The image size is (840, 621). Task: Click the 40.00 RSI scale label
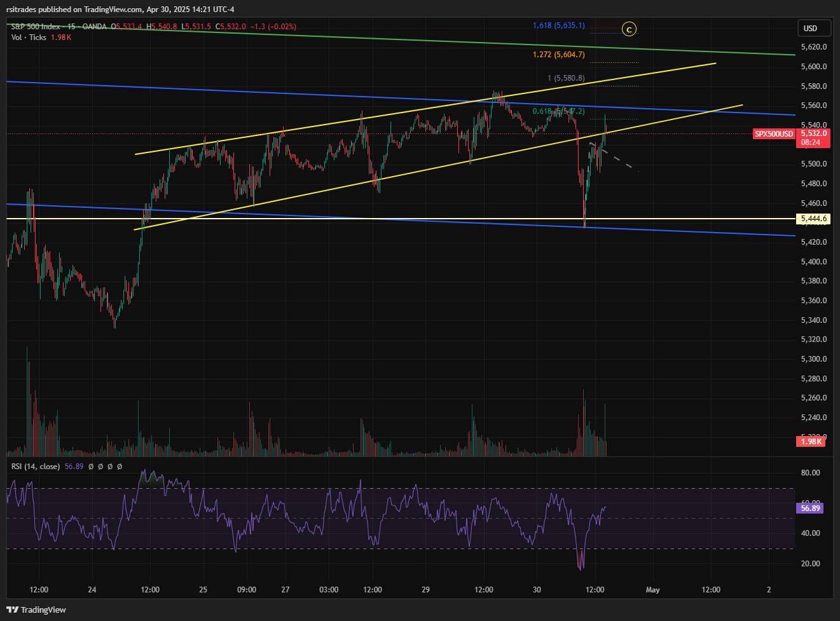pyautogui.click(x=810, y=533)
